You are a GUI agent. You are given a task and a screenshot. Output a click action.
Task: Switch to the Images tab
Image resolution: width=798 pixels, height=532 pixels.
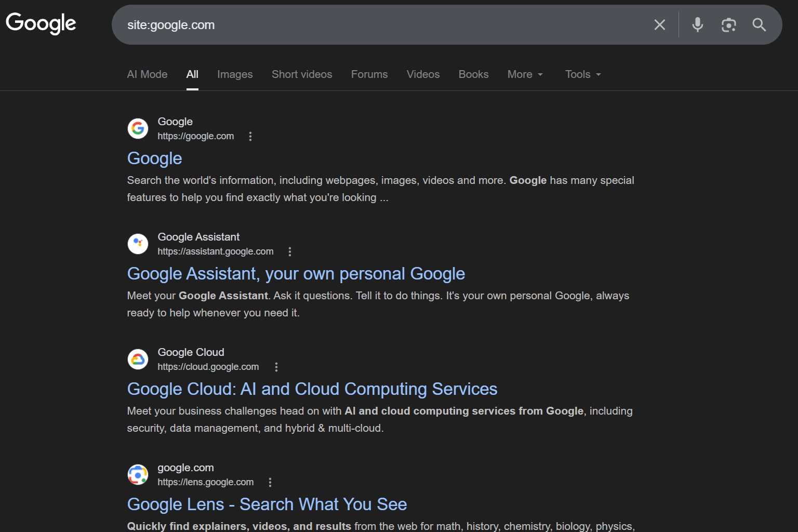click(x=235, y=74)
